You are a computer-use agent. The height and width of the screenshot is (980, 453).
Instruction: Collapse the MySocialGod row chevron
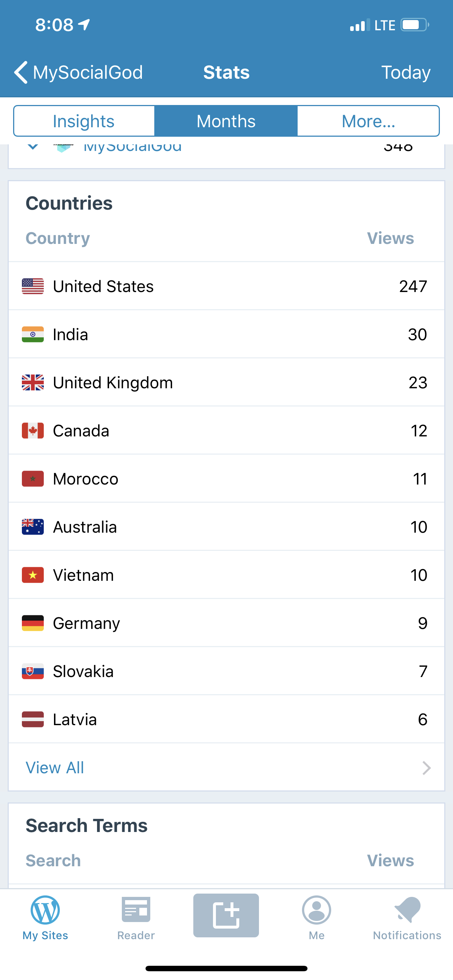pyautogui.click(x=33, y=147)
